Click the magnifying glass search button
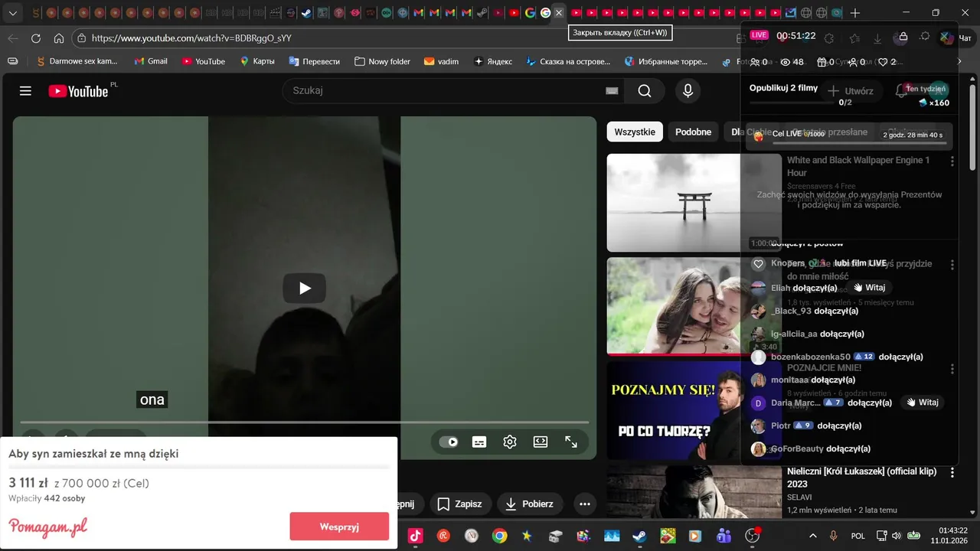The image size is (980, 551). pos(645,91)
